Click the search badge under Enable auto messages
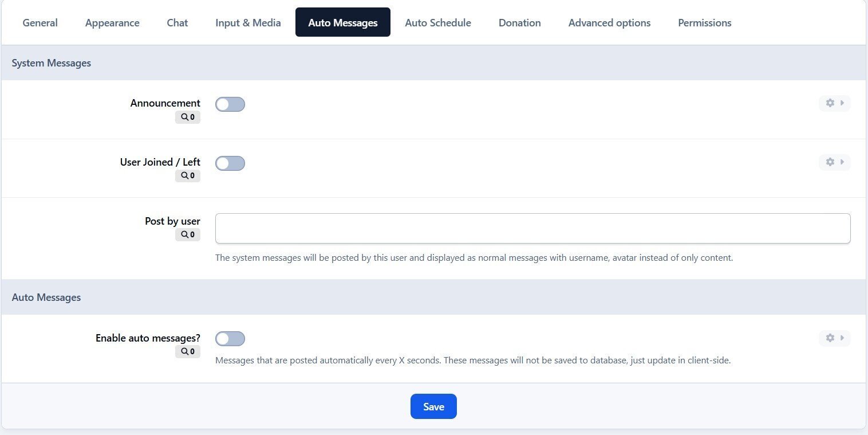This screenshot has width=868, height=435. (188, 352)
